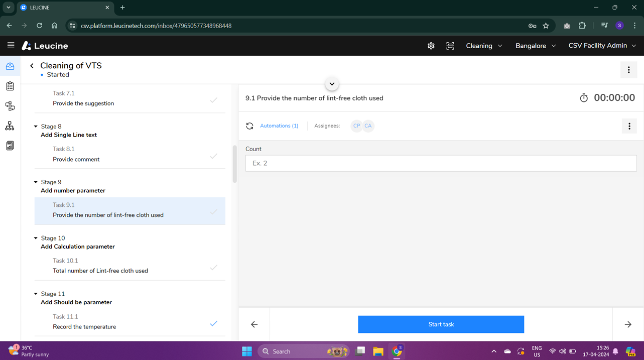Image resolution: width=644 pixels, height=360 pixels.
Task: Toggle the checkmark for Task 11.1
Action: [213, 323]
